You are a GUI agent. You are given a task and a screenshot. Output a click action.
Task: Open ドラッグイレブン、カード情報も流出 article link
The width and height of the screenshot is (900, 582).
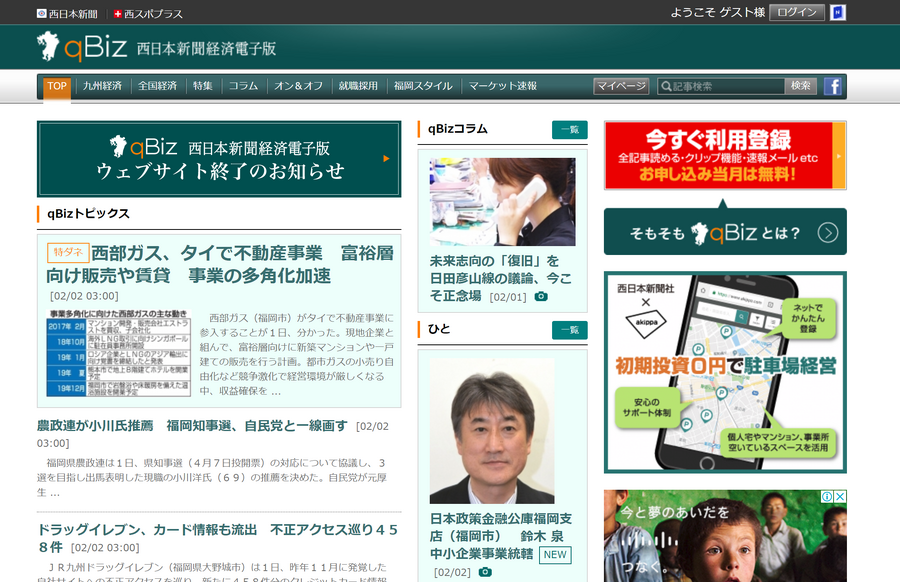(218, 538)
